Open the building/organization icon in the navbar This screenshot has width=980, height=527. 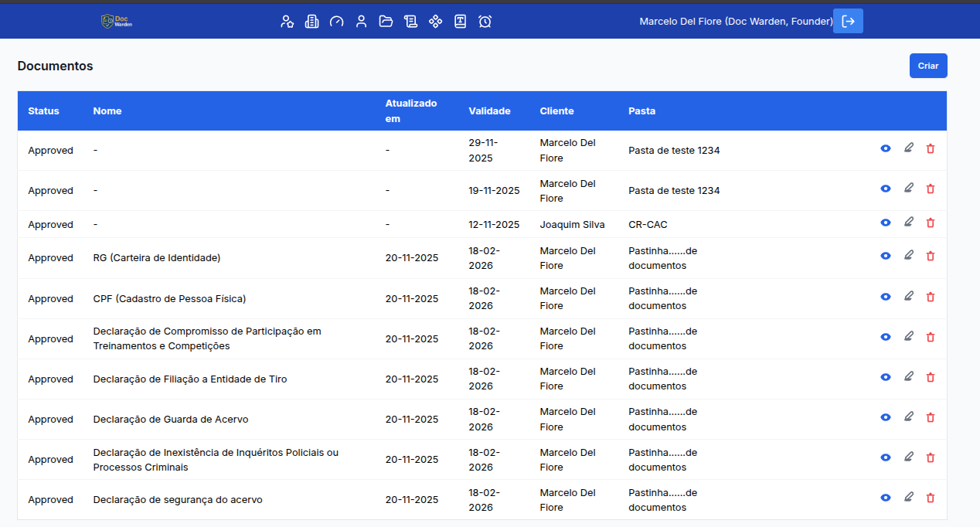(x=312, y=21)
